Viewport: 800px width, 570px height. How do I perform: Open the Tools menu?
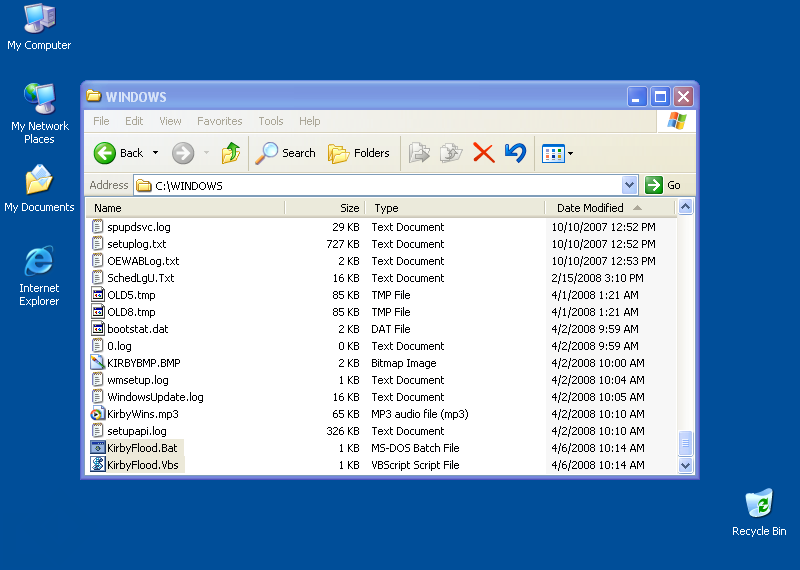[270, 121]
